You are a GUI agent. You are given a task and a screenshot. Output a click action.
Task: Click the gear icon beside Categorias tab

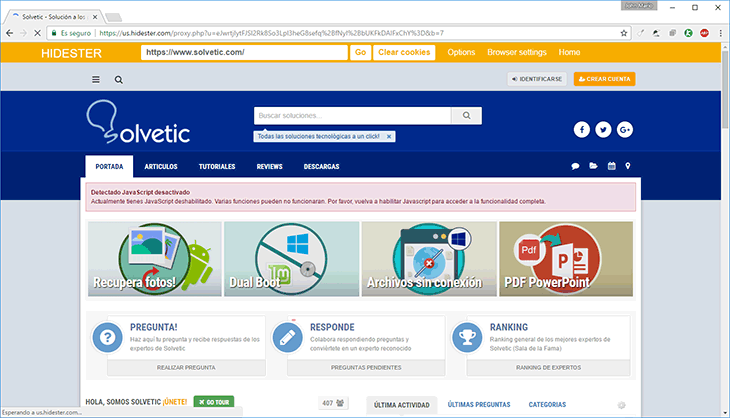[x=622, y=405]
